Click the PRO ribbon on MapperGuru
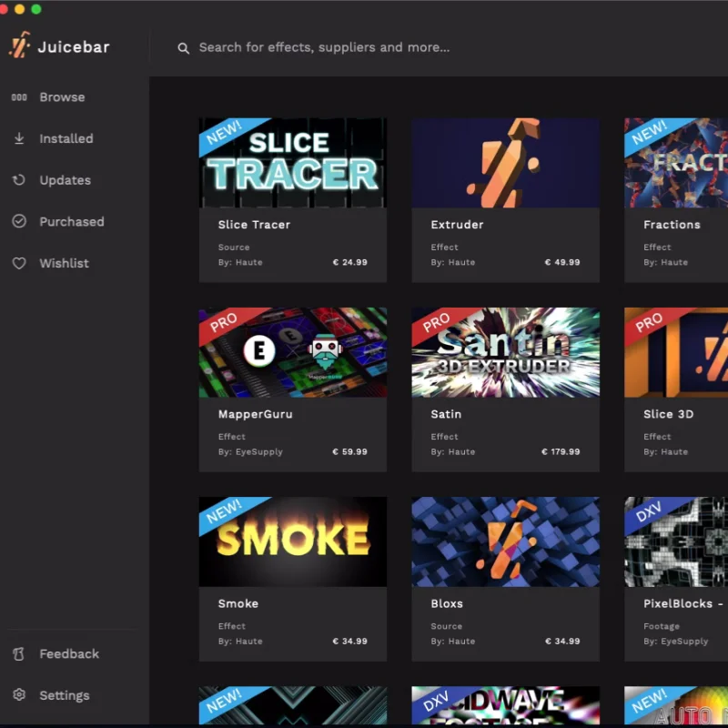Viewport: 728px width, 728px height. tap(225, 322)
